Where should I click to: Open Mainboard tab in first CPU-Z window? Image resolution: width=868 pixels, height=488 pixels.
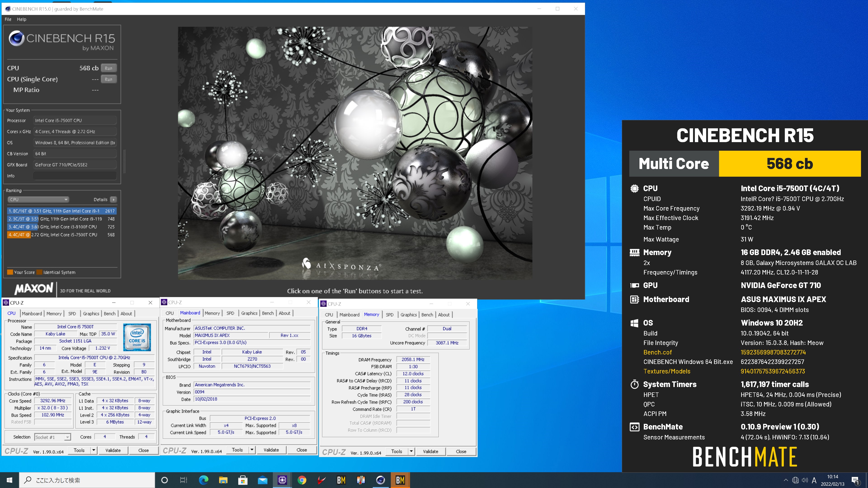tap(32, 314)
